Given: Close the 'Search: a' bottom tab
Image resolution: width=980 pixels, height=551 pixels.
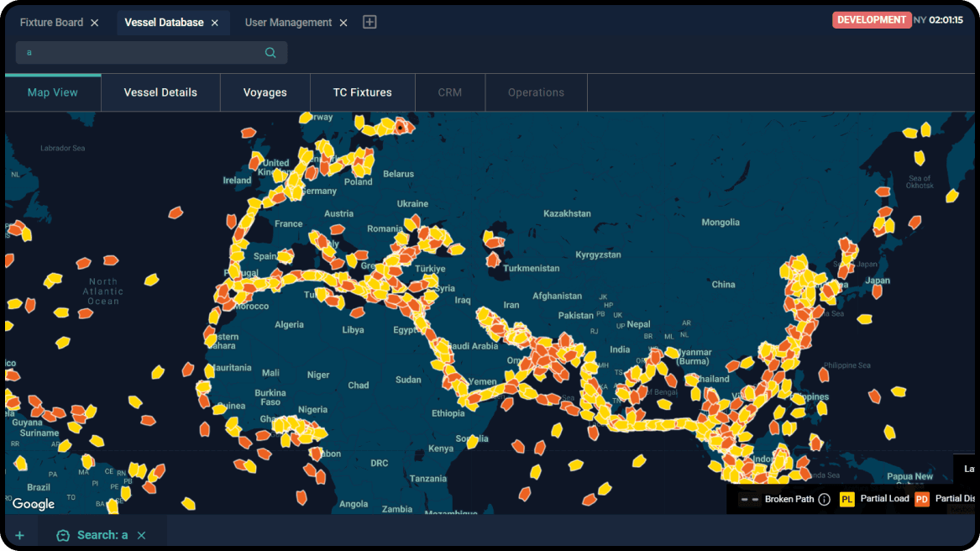Looking at the screenshot, I should click(x=141, y=535).
